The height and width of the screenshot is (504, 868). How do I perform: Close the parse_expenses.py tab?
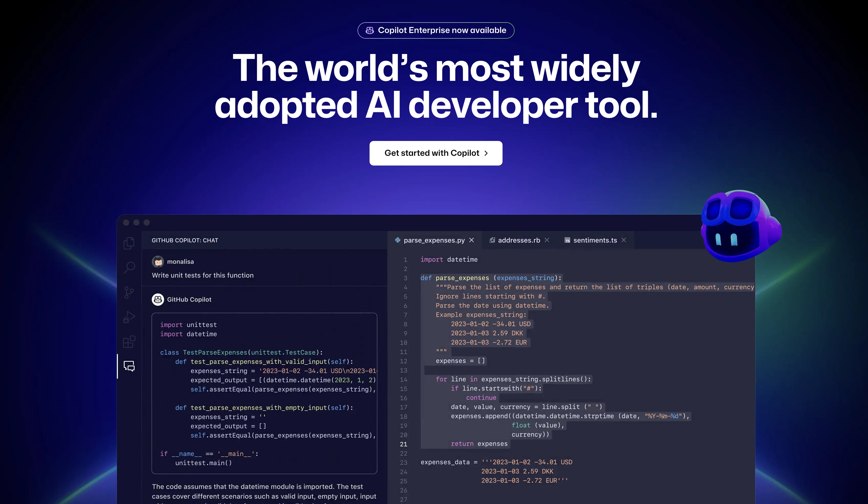click(x=472, y=240)
